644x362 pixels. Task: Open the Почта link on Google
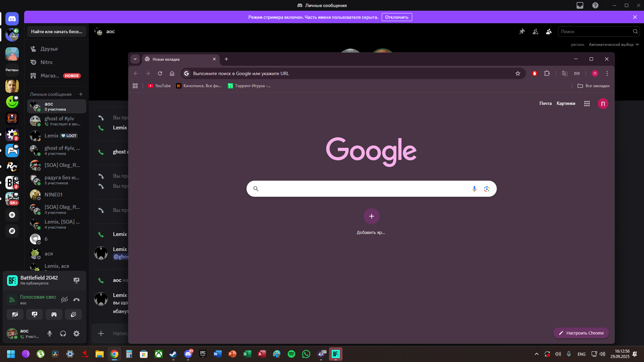tap(545, 104)
